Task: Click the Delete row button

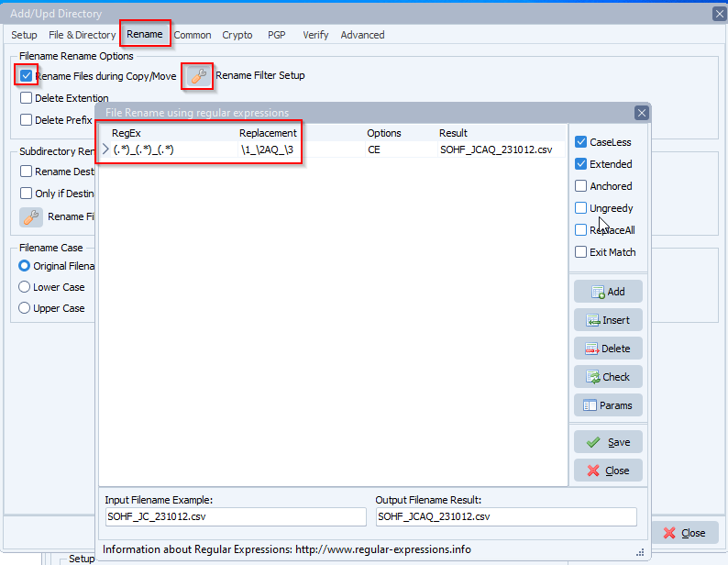Action: (x=608, y=349)
